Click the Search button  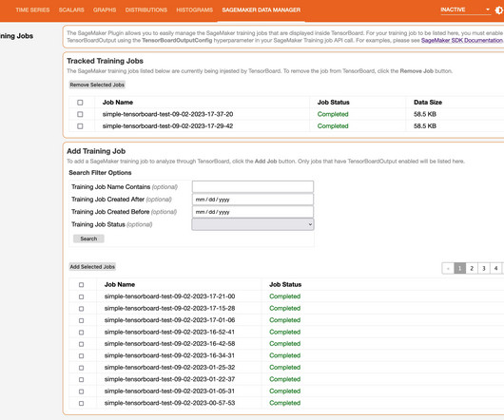point(88,239)
